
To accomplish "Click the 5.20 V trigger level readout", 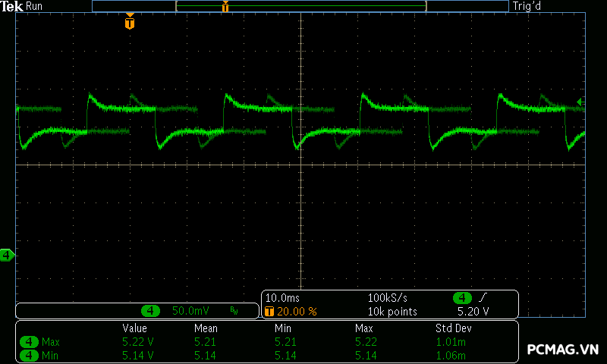I will coord(473,311).
